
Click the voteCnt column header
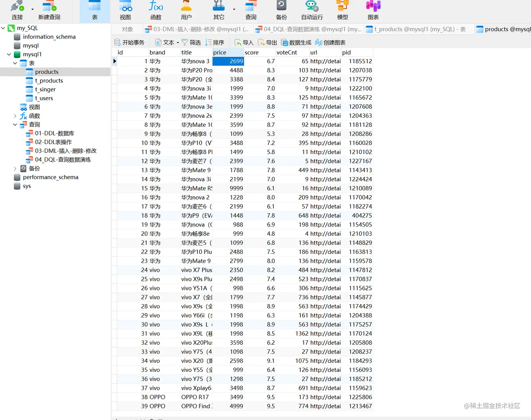coord(293,52)
